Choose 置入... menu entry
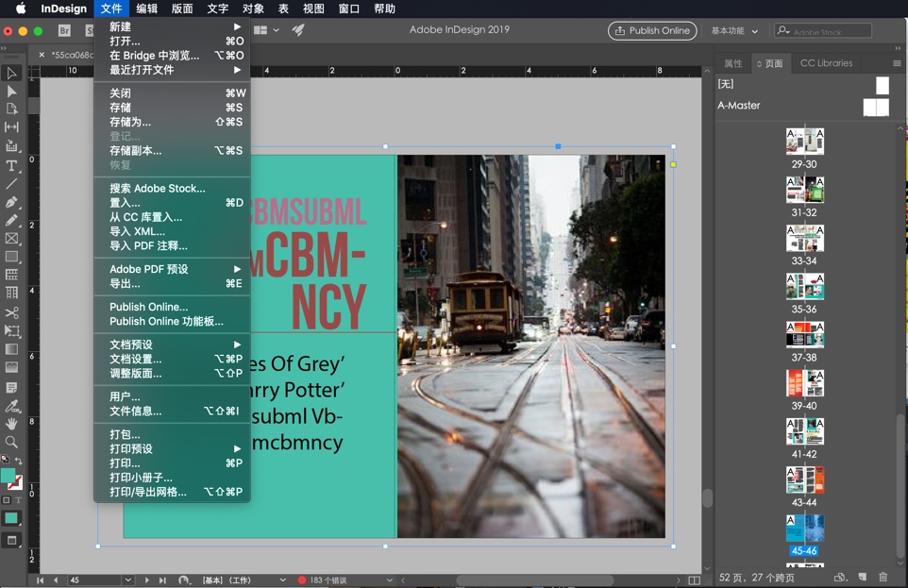Screen dimensions: 908x588 pyautogui.click(x=172, y=202)
